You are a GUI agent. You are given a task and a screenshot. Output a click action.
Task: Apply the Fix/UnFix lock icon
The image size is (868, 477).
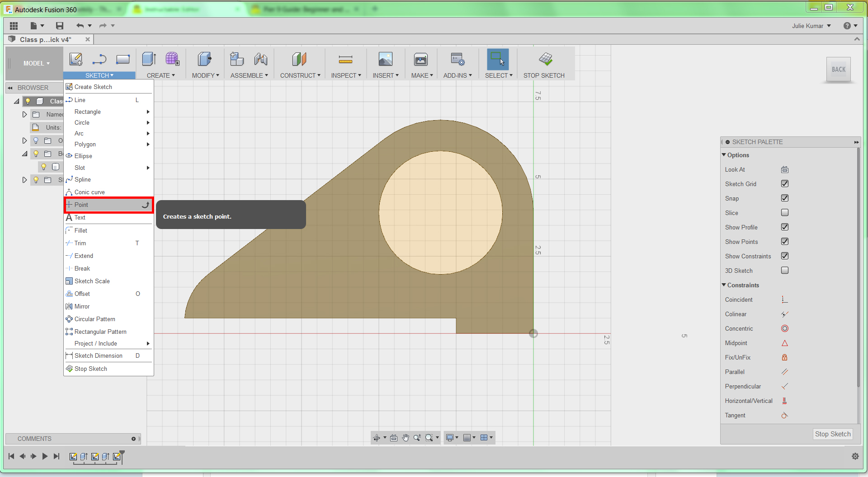(785, 357)
